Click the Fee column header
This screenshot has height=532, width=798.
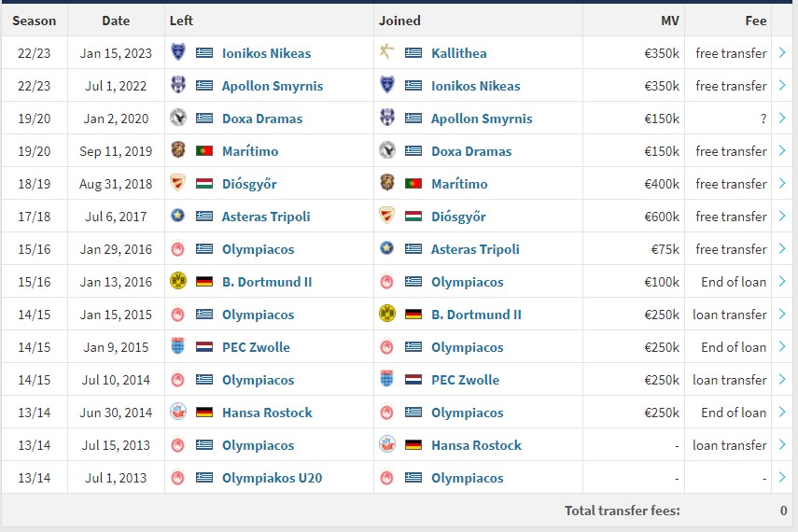(756, 21)
